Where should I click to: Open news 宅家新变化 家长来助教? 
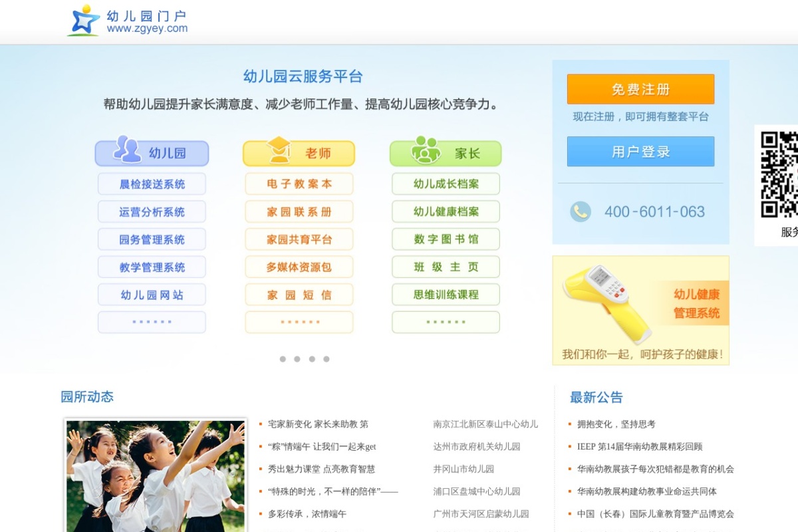click(x=318, y=424)
